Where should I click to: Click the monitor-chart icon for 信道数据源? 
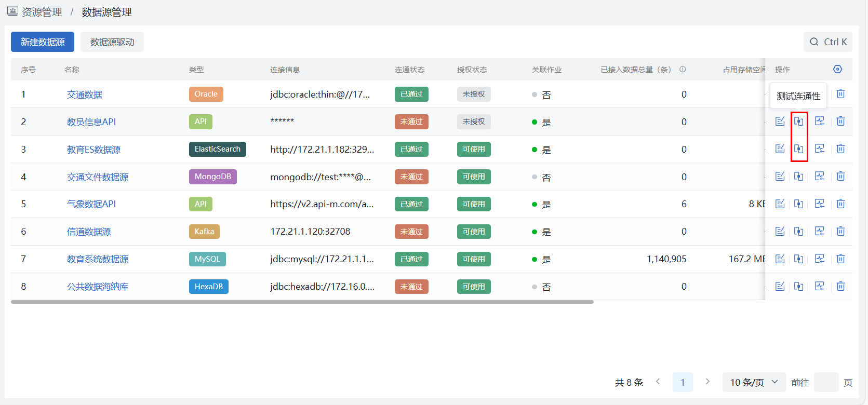pyautogui.click(x=820, y=232)
